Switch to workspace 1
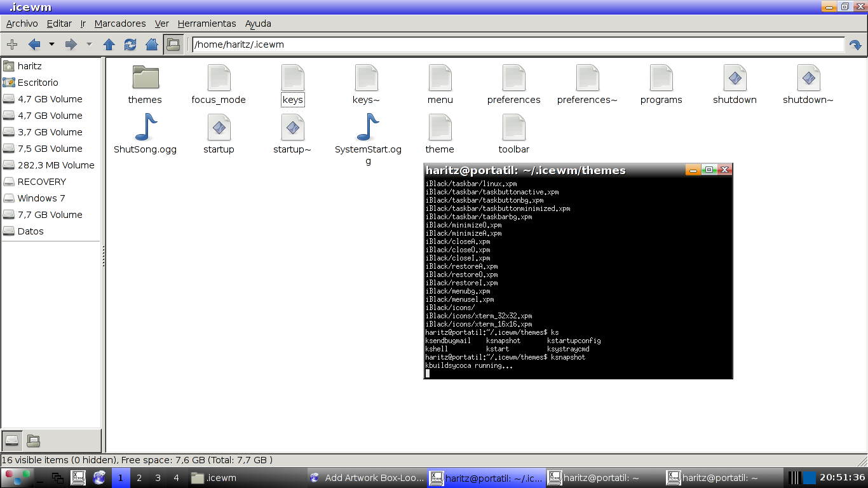 (121, 478)
